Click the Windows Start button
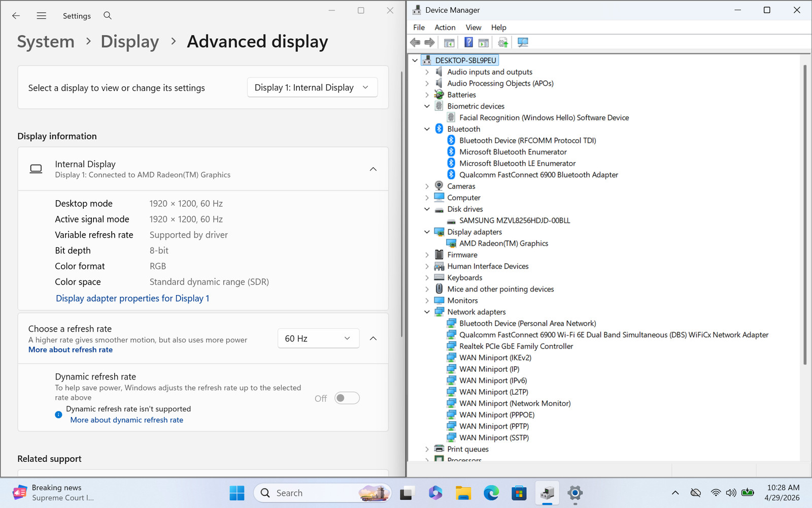The width and height of the screenshot is (812, 508). coord(237,493)
